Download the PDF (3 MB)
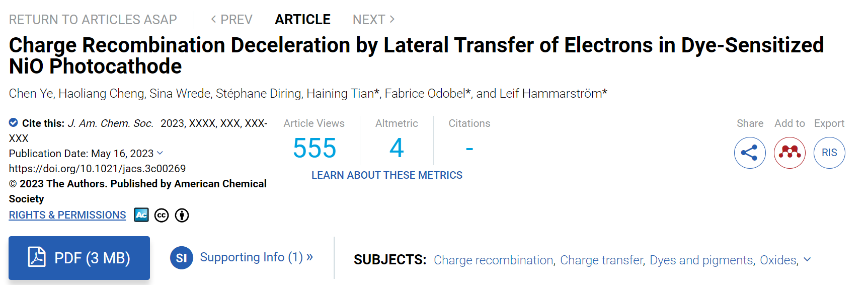This screenshot has height=285, width=868. click(79, 258)
